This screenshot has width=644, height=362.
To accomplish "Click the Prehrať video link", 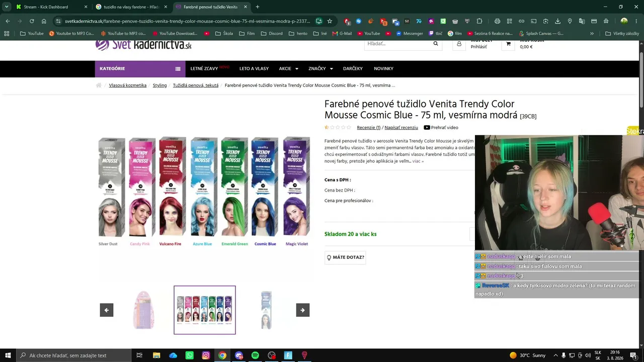I will point(441,128).
